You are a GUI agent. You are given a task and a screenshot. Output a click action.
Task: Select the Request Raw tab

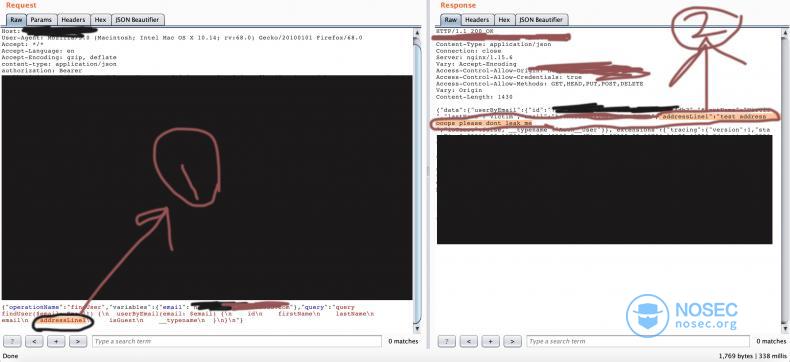tap(16, 20)
